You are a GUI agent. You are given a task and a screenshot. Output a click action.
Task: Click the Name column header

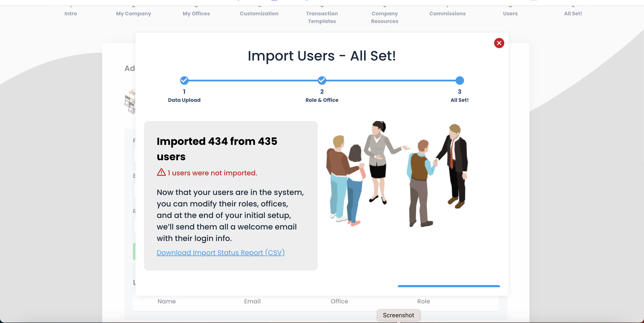pyautogui.click(x=167, y=301)
